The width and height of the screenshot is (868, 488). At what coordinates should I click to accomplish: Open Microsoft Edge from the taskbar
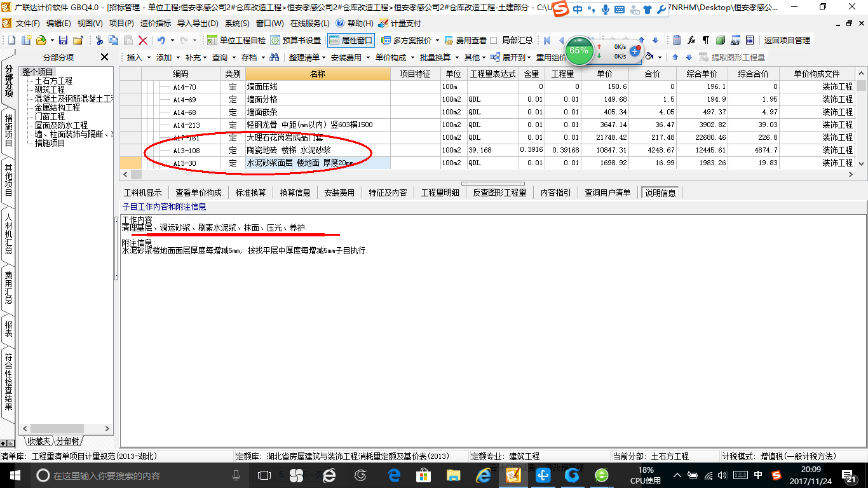(394, 475)
